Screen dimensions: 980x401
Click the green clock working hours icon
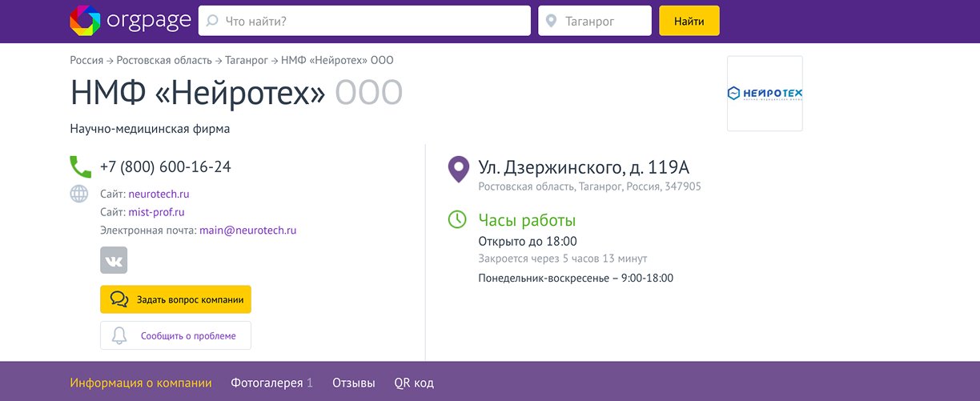[x=456, y=219]
